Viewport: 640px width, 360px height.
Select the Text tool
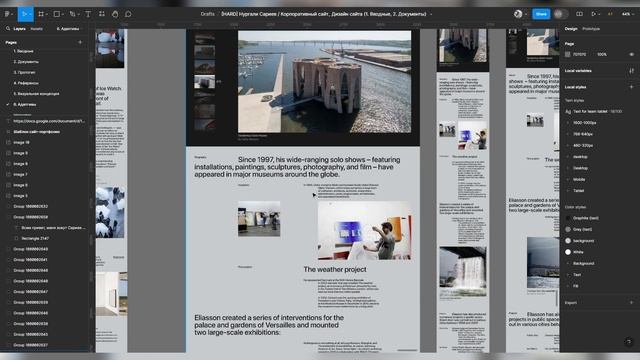(88, 14)
